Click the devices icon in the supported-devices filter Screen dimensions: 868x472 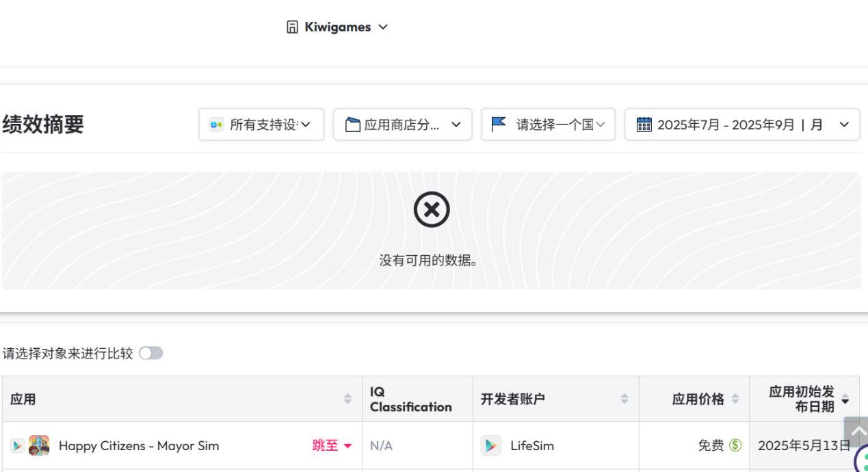point(215,125)
